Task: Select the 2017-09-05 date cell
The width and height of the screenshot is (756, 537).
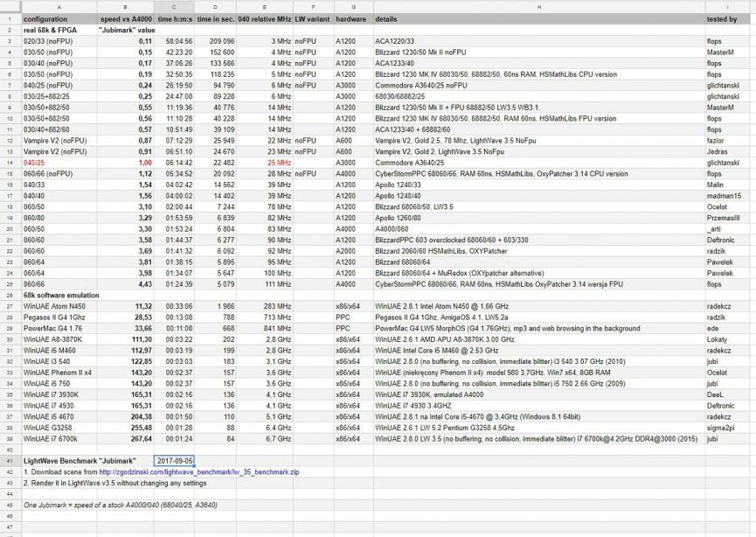Action: coord(174,460)
